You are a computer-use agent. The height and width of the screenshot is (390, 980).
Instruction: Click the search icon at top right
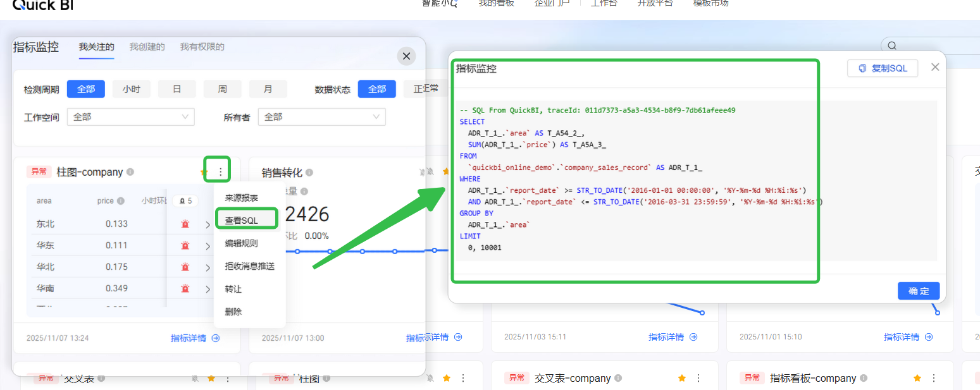click(x=892, y=46)
